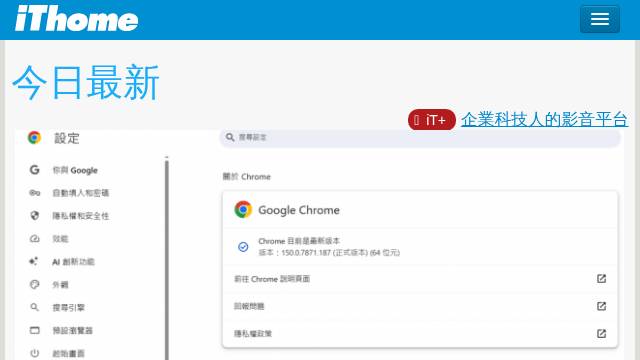Click external link icon for 隱私權政策
Image resolution: width=640 pixels, height=360 pixels.
click(x=601, y=333)
